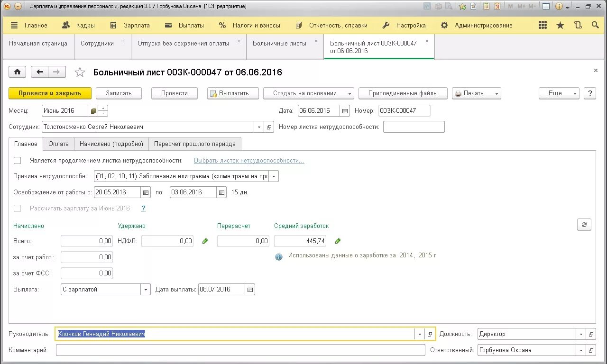Go forward with the right arrow button
Viewport: 607px width, 364px height.
coord(57,72)
